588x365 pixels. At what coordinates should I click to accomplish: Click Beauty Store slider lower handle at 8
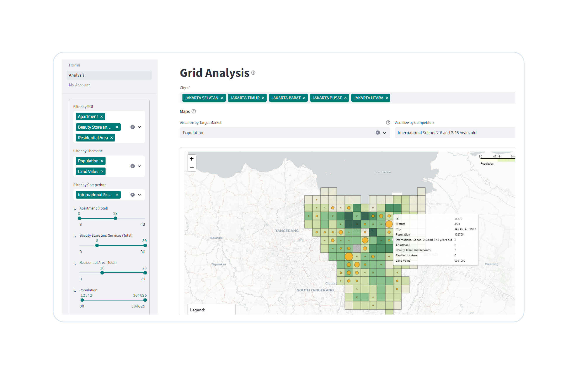97,246
